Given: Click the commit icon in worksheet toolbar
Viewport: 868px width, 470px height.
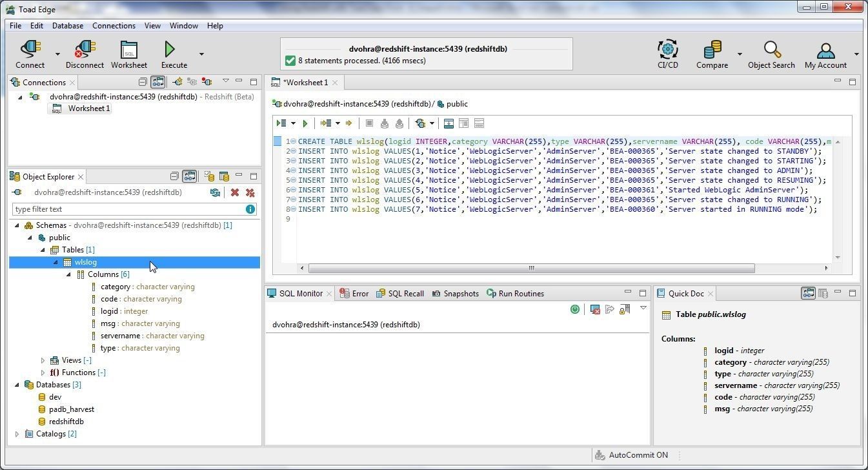Looking at the screenshot, I should [385, 123].
